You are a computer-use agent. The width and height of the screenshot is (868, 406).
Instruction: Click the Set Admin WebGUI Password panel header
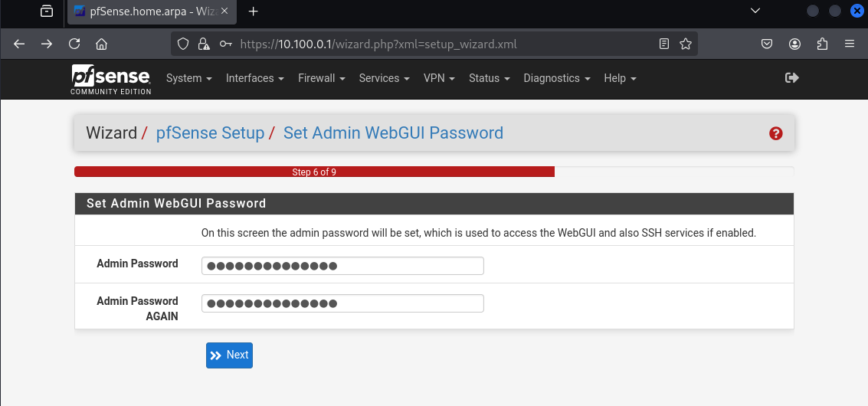[x=434, y=203]
